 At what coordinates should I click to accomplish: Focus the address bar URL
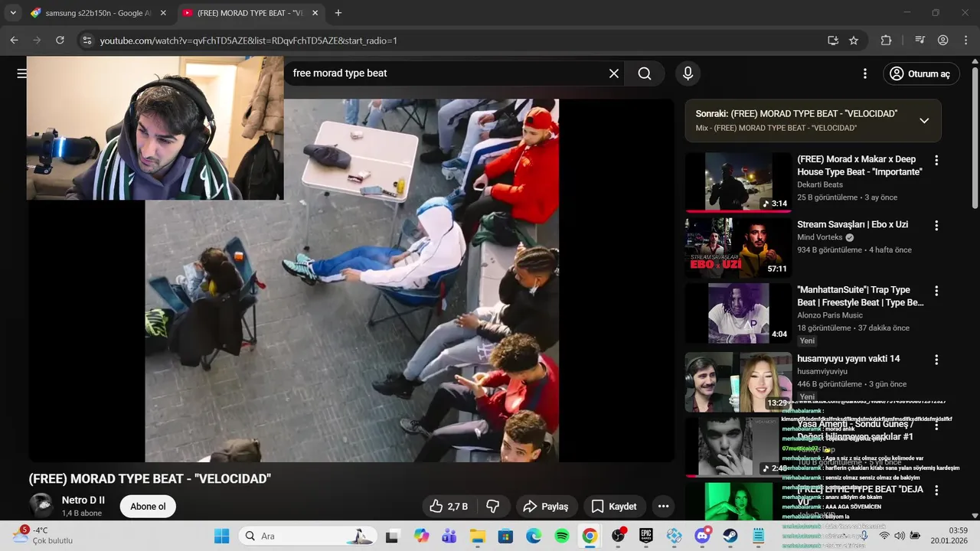pos(248,41)
